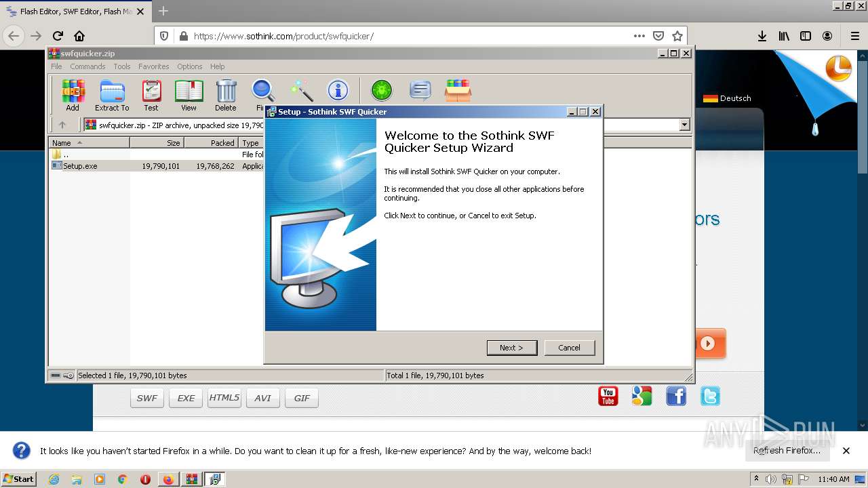Image resolution: width=868 pixels, height=488 pixels.
Task: Open Facebook social icon on webpage
Action: click(676, 396)
